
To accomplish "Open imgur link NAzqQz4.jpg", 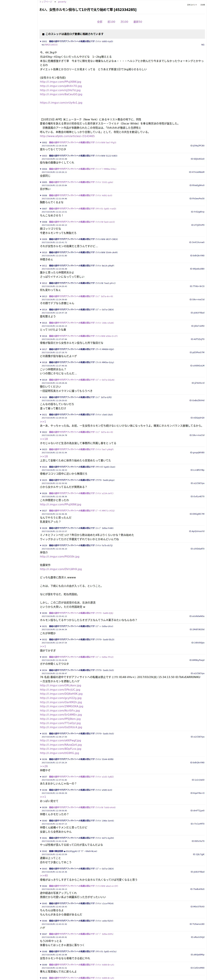I will coord(61,745).
